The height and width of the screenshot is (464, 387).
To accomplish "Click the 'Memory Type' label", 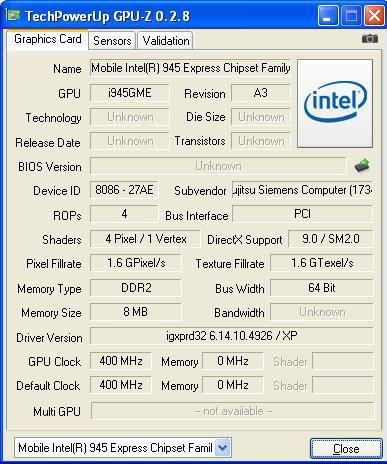I will (49, 289).
